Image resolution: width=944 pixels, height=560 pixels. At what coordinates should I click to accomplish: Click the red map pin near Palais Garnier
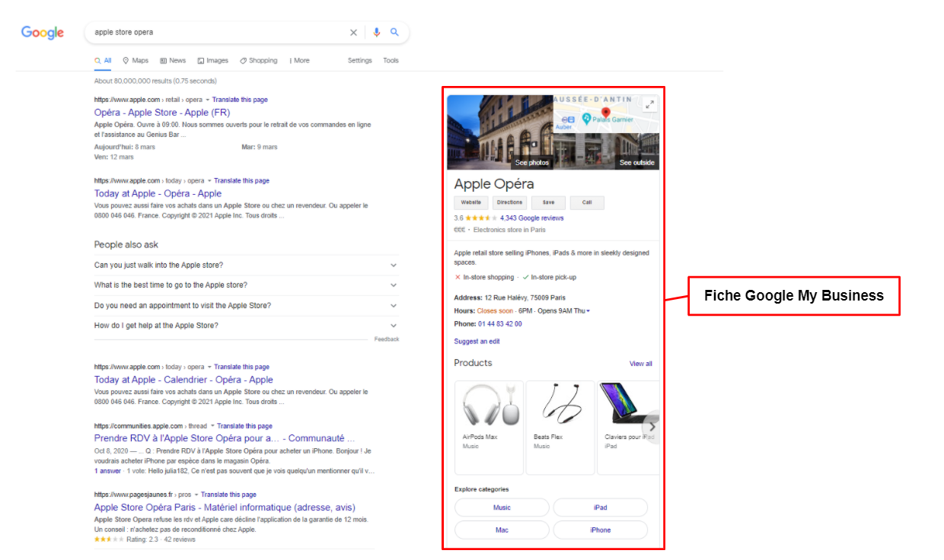click(x=606, y=113)
